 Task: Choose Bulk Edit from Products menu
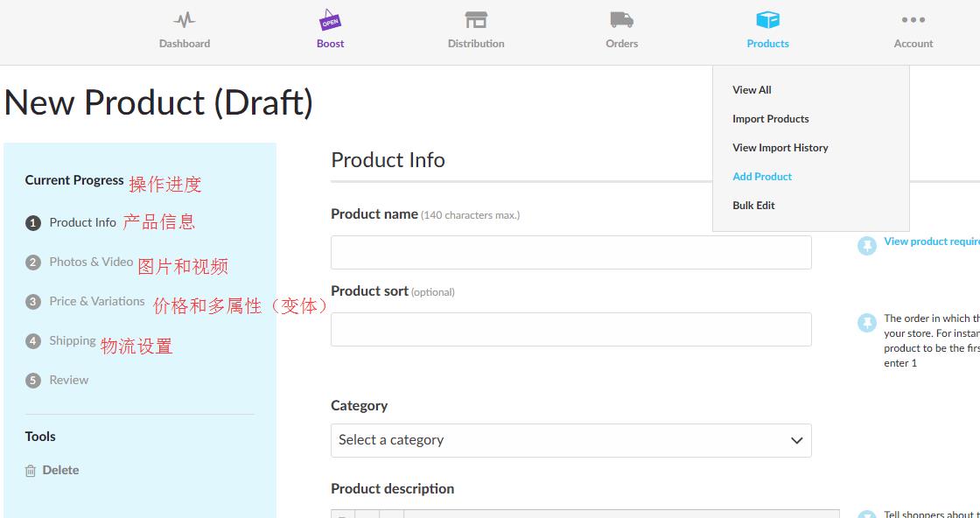pos(753,206)
